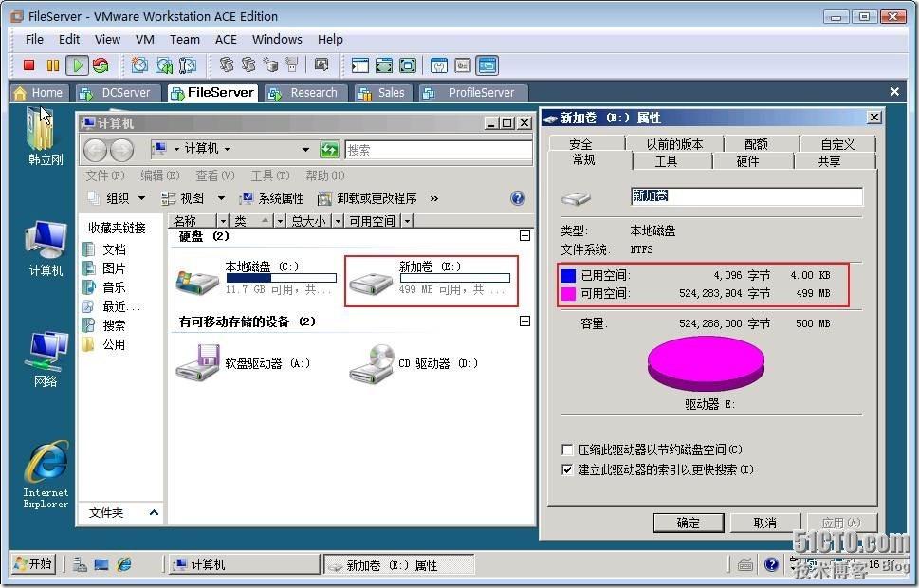919x588 pixels.
Task: Click the Explorer forward navigation arrow
Action: 121,150
